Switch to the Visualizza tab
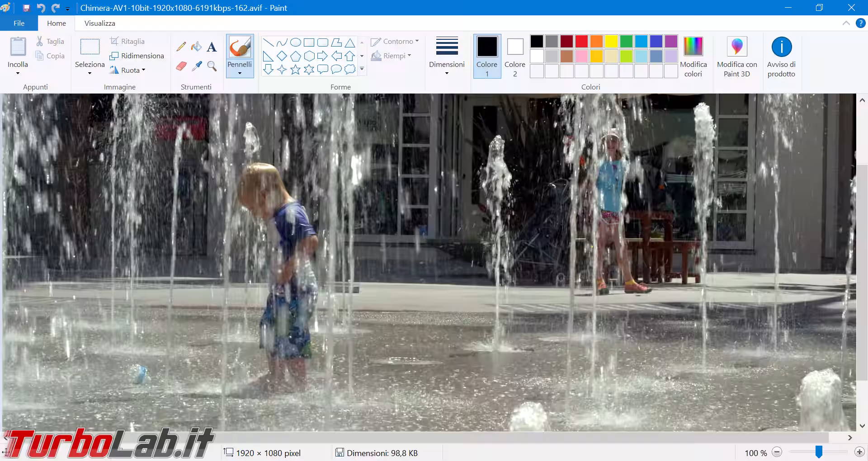 pyautogui.click(x=99, y=23)
